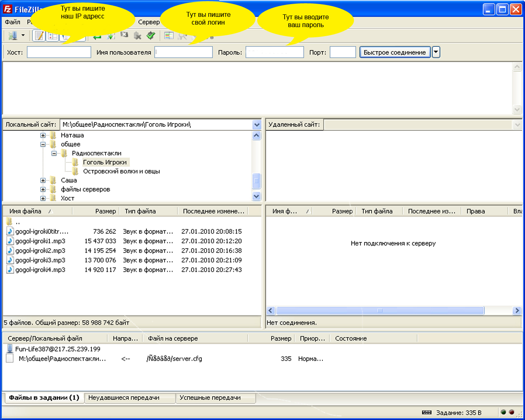The width and height of the screenshot is (525, 420).
Task: Click the reconnect to last server icon
Action: pyautogui.click(x=151, y=36)
